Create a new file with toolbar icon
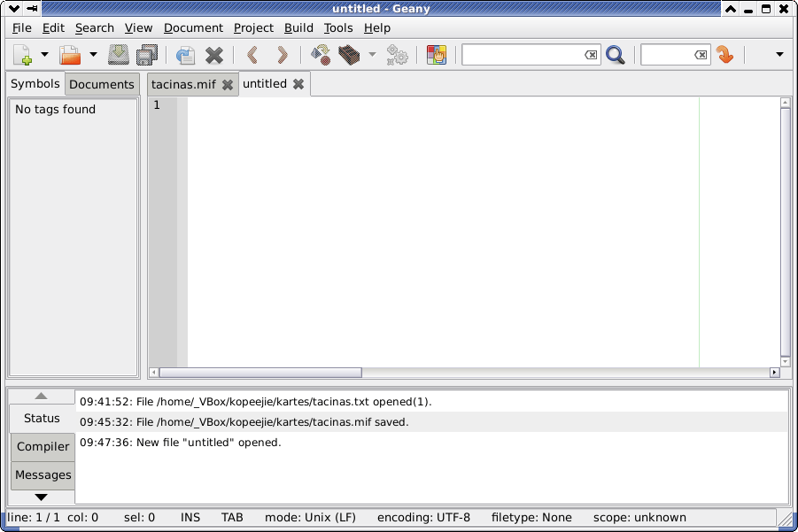The height and width of the screenshot is (532, 798). [x=22, y=54]
